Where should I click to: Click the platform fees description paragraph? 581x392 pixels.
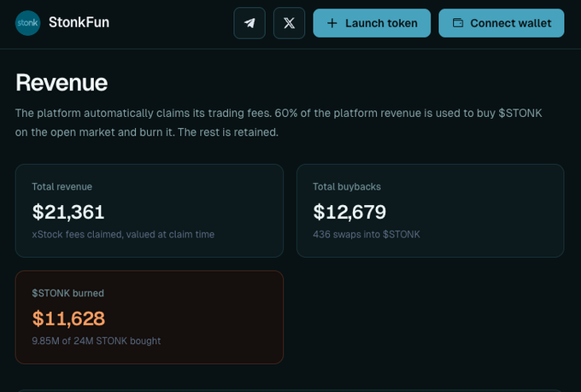pos(279,123)
